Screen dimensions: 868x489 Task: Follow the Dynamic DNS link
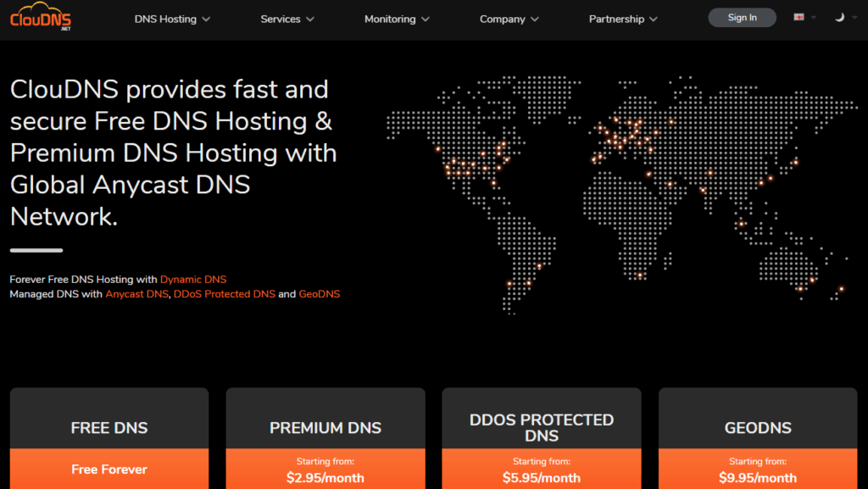coord(193,280)
